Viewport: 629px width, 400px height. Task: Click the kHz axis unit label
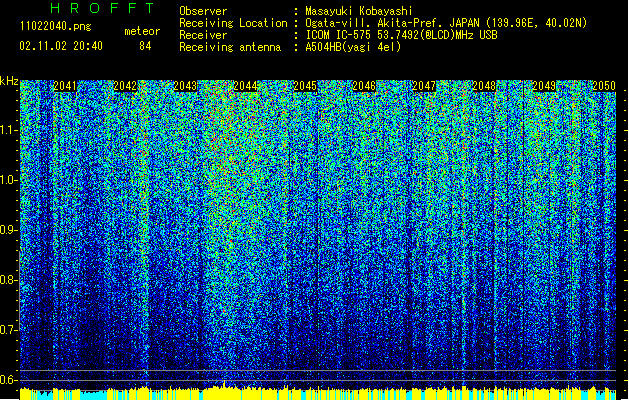[9, 81]
